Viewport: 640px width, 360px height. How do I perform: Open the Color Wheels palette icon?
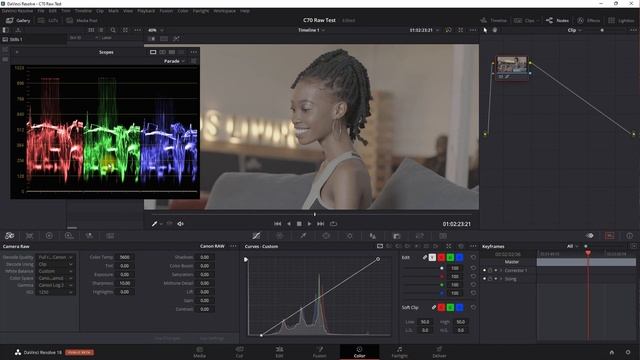click(x=49, y=236)
